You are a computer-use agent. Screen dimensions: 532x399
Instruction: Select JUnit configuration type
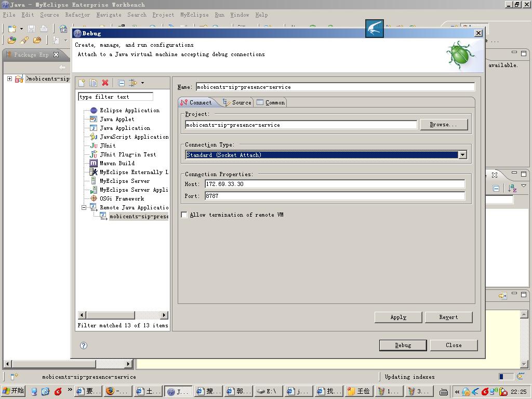tap(107, 145)
